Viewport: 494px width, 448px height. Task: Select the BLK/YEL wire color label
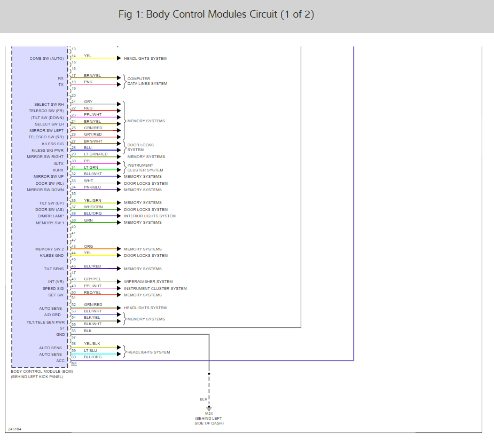(x=92, y=318)
